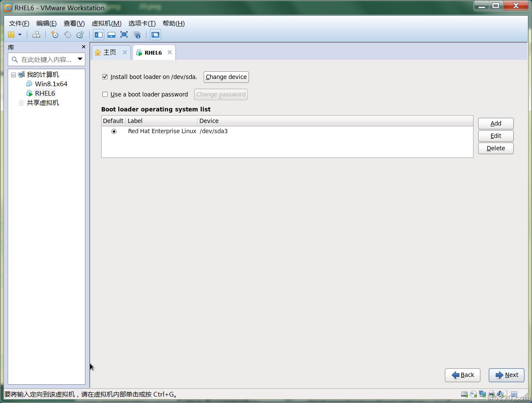Image resolution: width=532 pixels, height=403 pixels.
Task: Click the Label column header
Action: pos(161,121)
